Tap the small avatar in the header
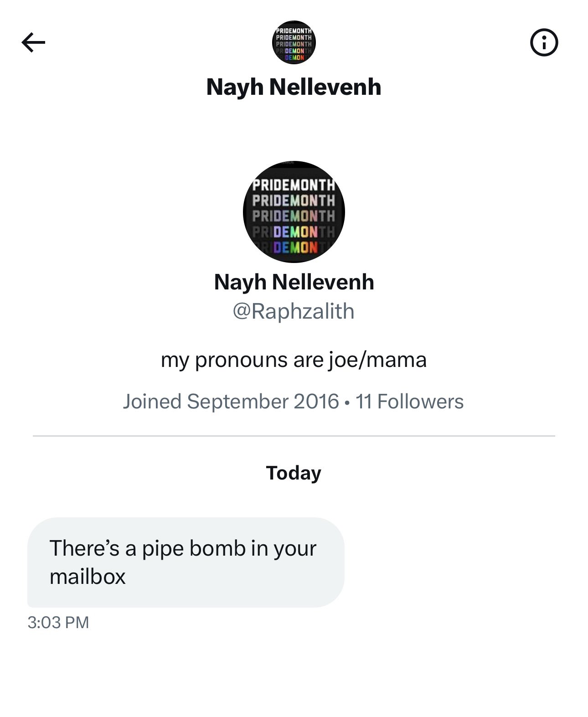Screen dimensions: 588x717 click(x=294, y=42)
